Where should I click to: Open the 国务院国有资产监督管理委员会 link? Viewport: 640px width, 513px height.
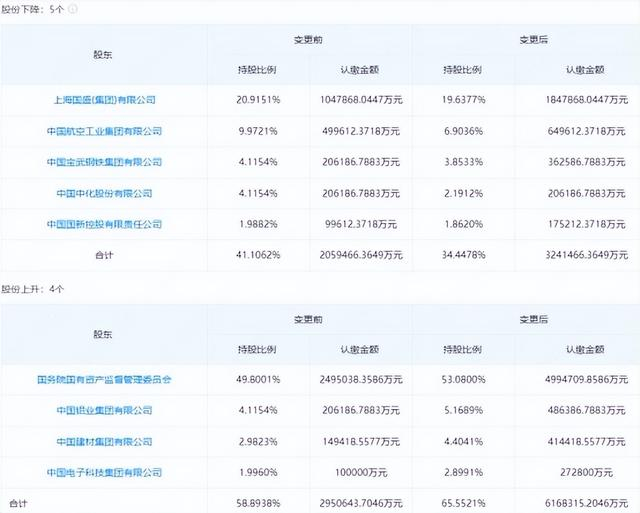click(104, 380)
